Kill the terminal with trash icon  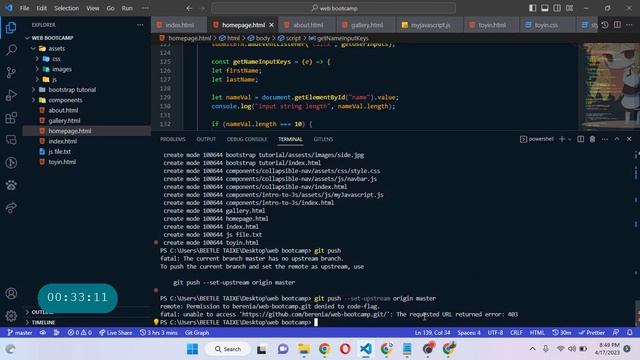[592, 139]
